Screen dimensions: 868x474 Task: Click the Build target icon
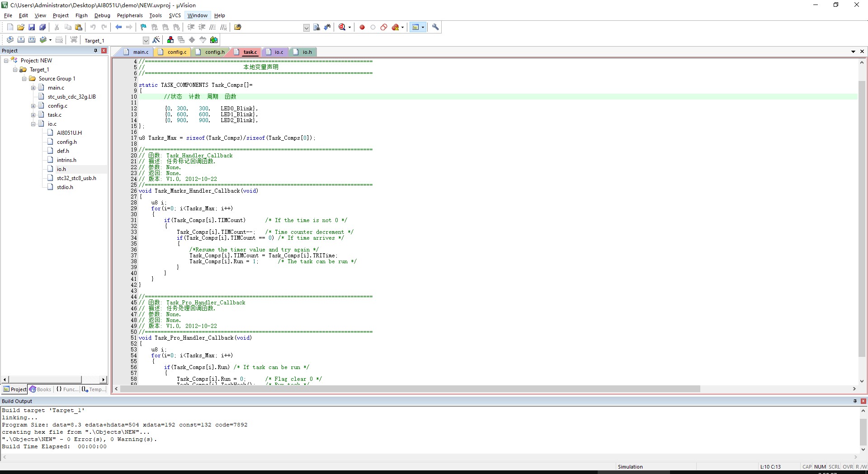click(x=21, y=40)
